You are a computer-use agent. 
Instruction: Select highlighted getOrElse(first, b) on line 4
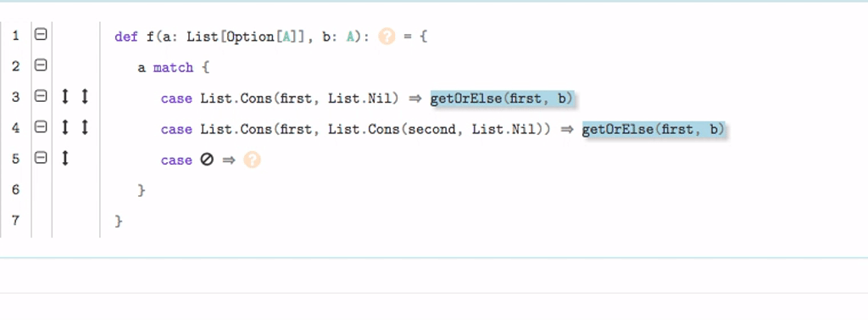654,130
